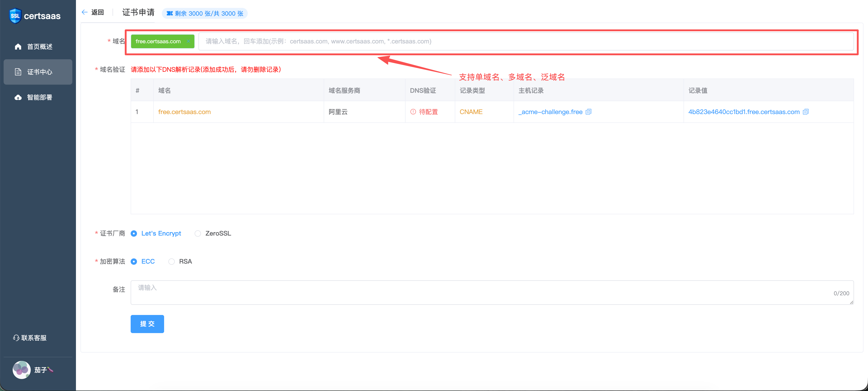This screenshot has width=868, height=391.
Task: Click the 待配置 status text
Action: [x=428, y=112]
